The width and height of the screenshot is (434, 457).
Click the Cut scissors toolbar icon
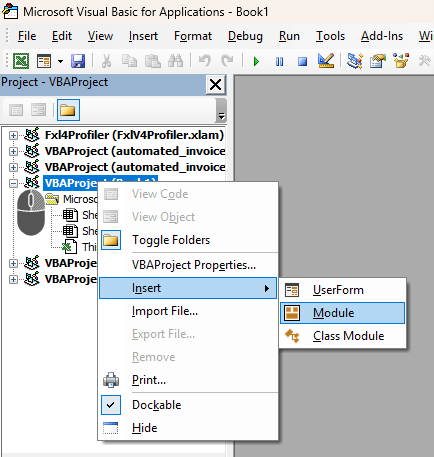point(106,61)
